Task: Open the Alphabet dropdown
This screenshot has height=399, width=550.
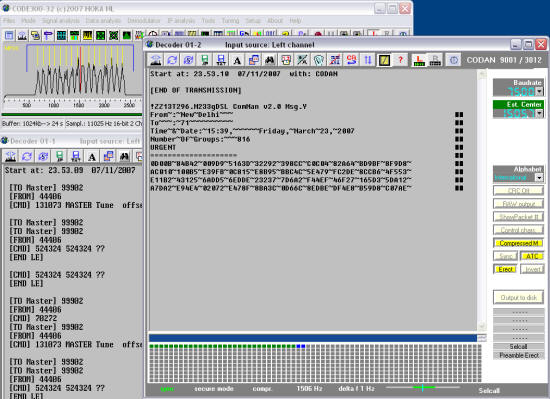Action: [x=539, y=177]
